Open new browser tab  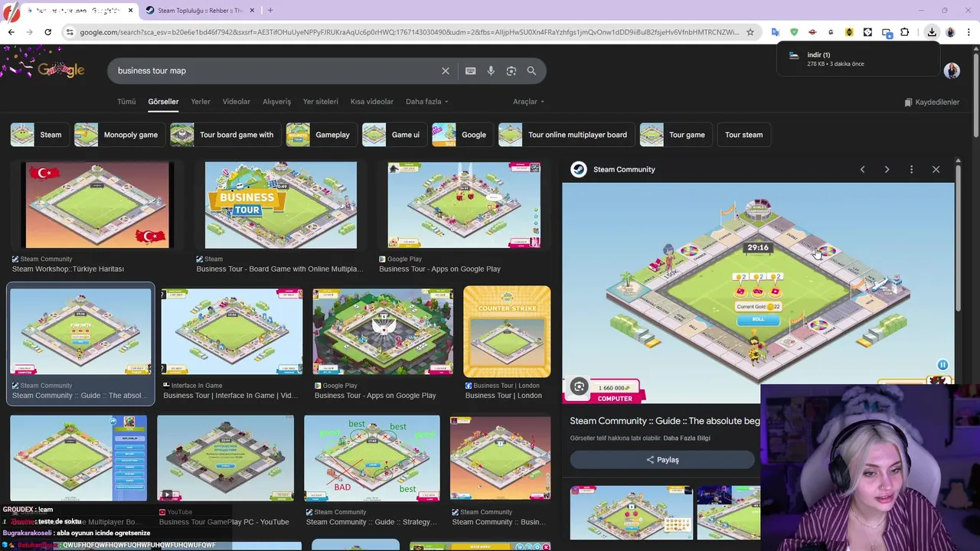click(270, 10)
